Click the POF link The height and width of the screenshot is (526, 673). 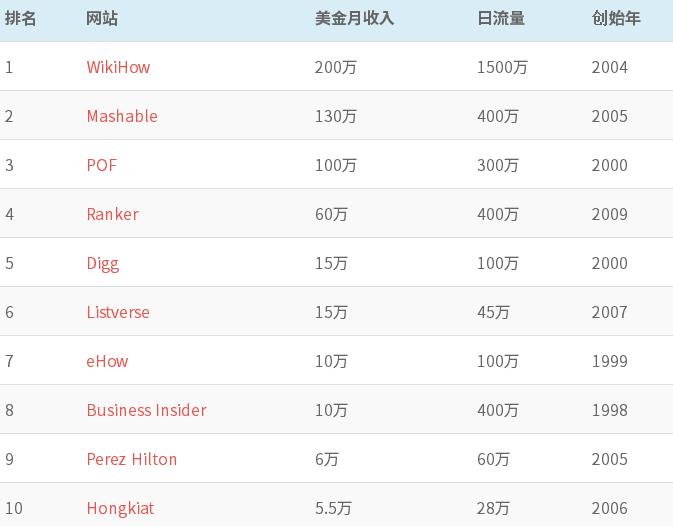[x=102, y=165]
